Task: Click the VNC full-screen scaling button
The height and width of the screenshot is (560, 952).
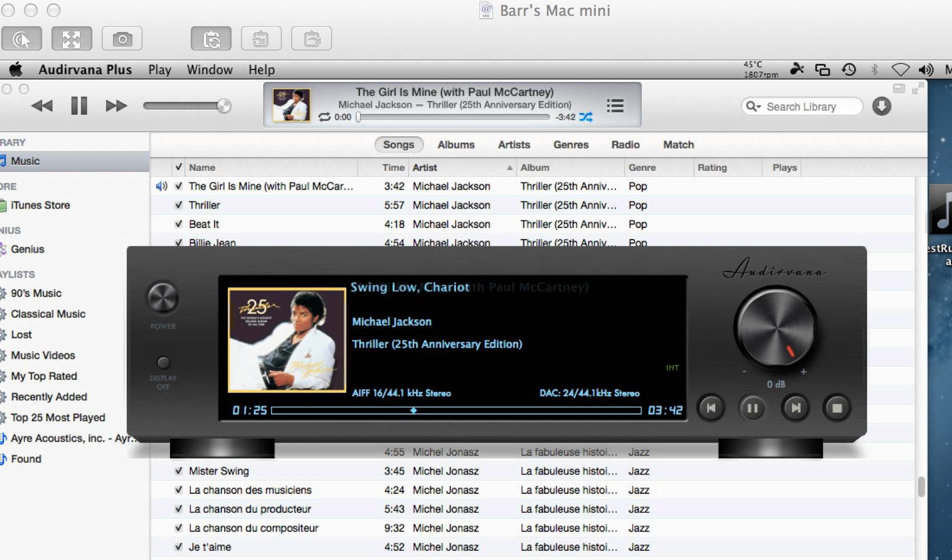Action: click(72, 39)
